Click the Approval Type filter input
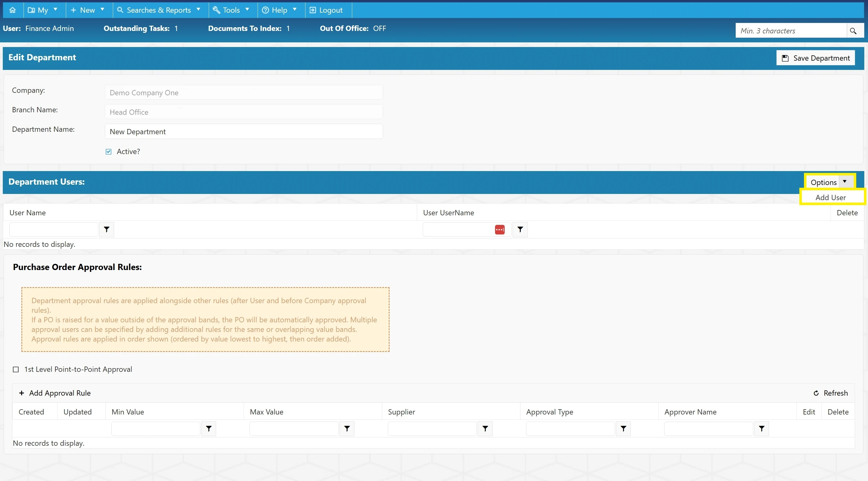The height and width of the screenshot is (481, 868). [570, 429]
